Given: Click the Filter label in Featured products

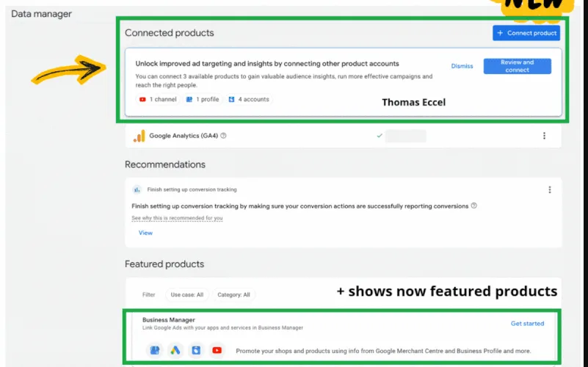Looking at the screenshot, I should pyautogui.click(x=148, y=294).
